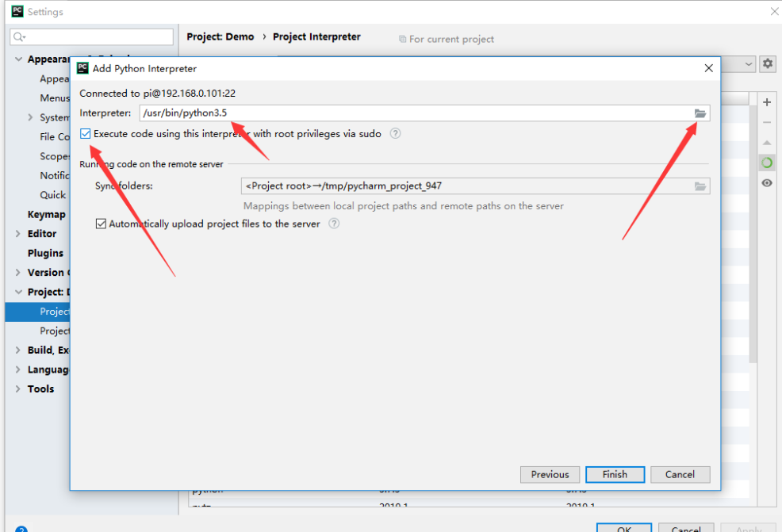Select Notifications settings item
Image resolution: width=782 pixels, height=532 pixels.
[55, 175]
